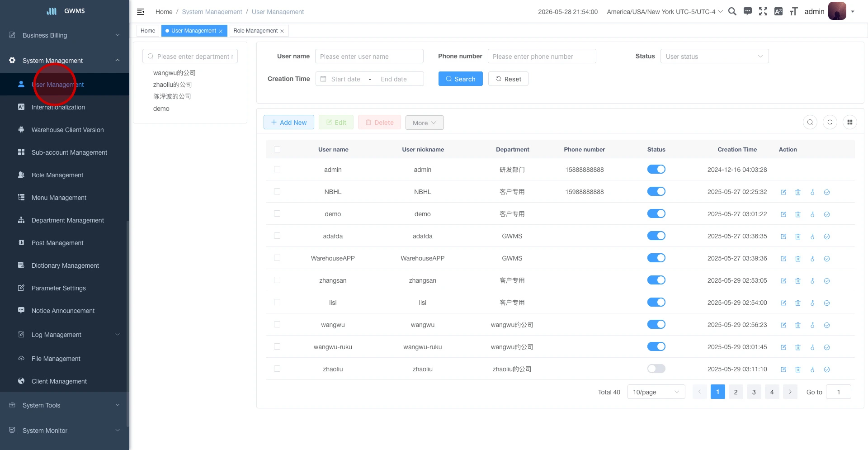Delete icon in wangwu-ruku row
Viewport: 868px width, 450px height.
[798, 347]
